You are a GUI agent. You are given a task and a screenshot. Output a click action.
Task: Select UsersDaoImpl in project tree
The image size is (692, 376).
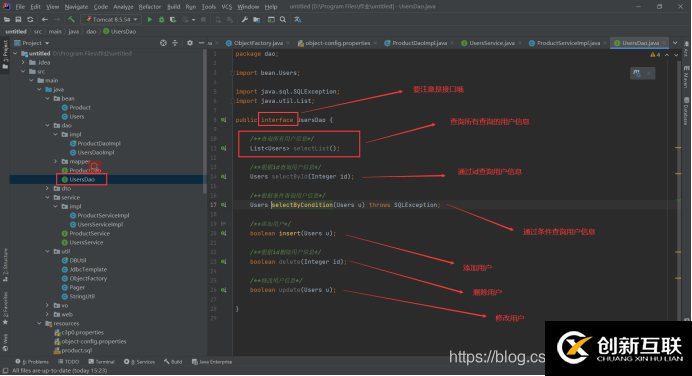[x=92, y=153]
